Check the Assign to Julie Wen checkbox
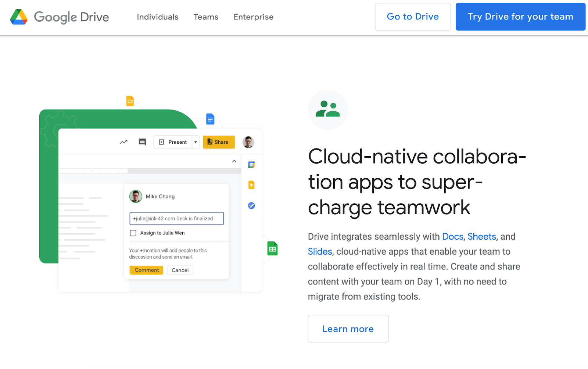The image size is (588, 369). pos(133,233)
